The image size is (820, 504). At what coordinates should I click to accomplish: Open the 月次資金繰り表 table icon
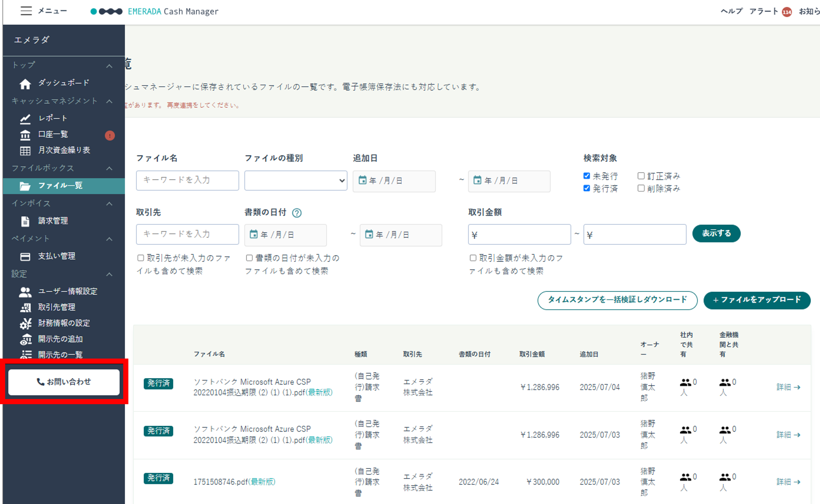coord(25,151)
